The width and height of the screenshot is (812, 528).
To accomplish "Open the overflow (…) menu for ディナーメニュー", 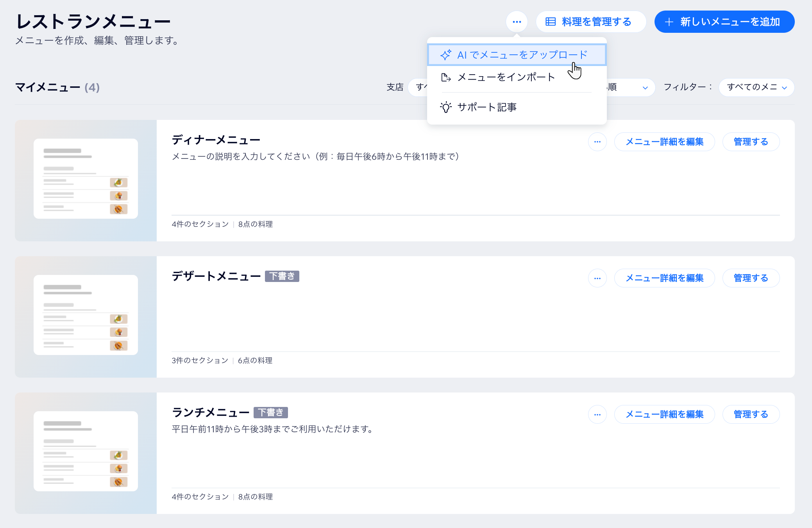I will click(x=597, y=142).
